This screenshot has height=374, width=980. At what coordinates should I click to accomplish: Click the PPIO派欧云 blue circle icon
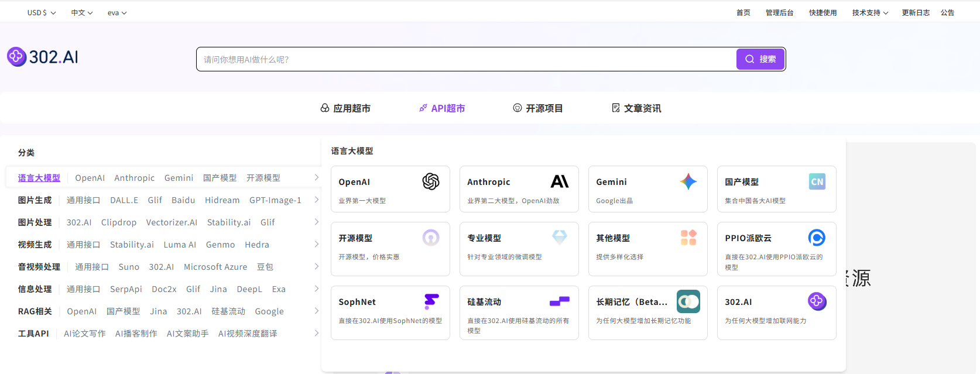click(x=817, y=238)
